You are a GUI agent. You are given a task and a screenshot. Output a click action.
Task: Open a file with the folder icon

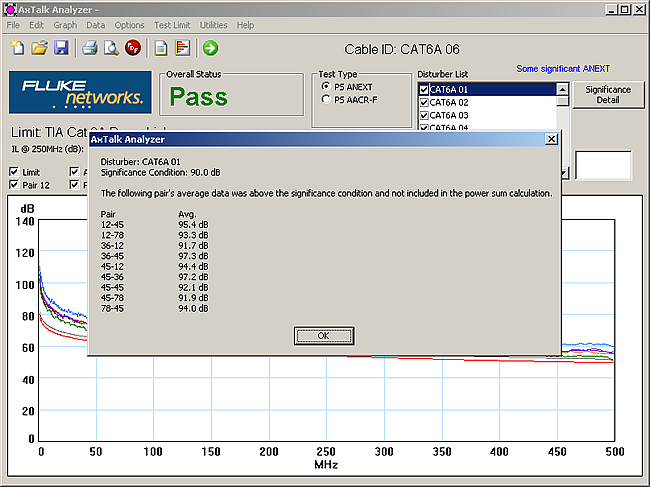tap(39, 48)
